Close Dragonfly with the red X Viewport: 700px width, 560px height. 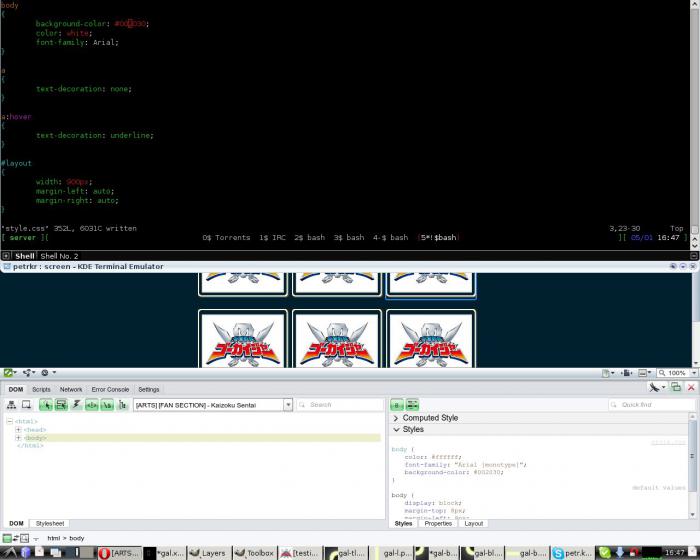pos(691,387)
